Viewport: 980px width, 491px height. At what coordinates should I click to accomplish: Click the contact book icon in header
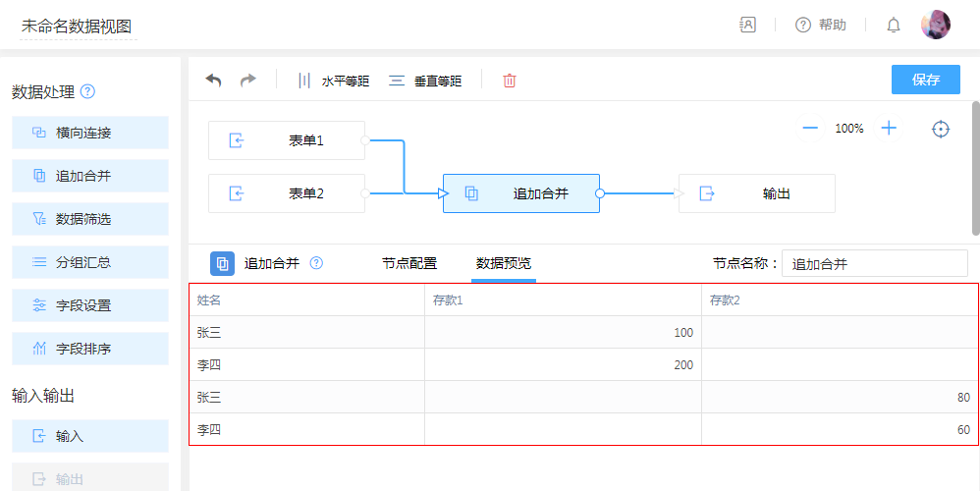click(748, 26)
